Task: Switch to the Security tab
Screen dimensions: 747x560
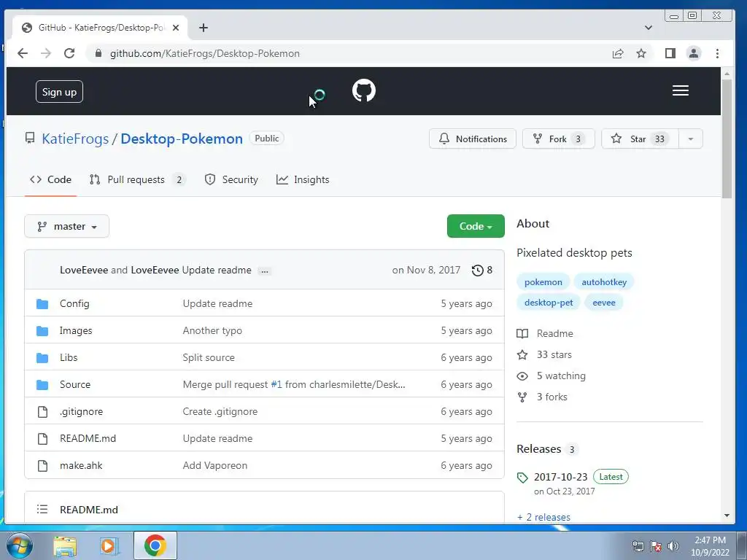Action: 231,179
